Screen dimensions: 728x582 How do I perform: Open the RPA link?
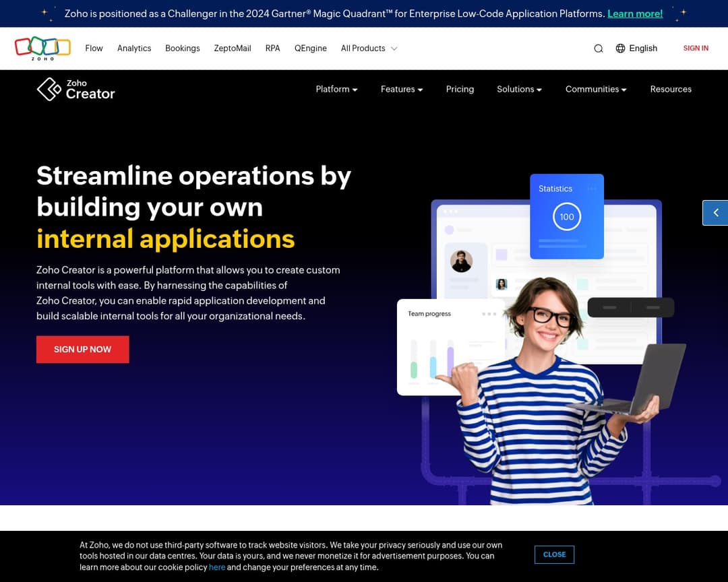272,48
